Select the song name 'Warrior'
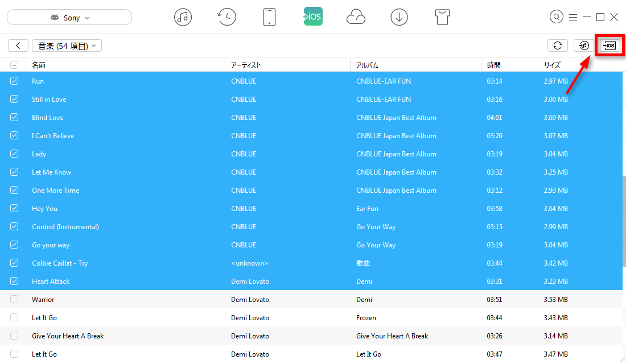The height and width of the screenshot is (364, 626). click(43, 300)
